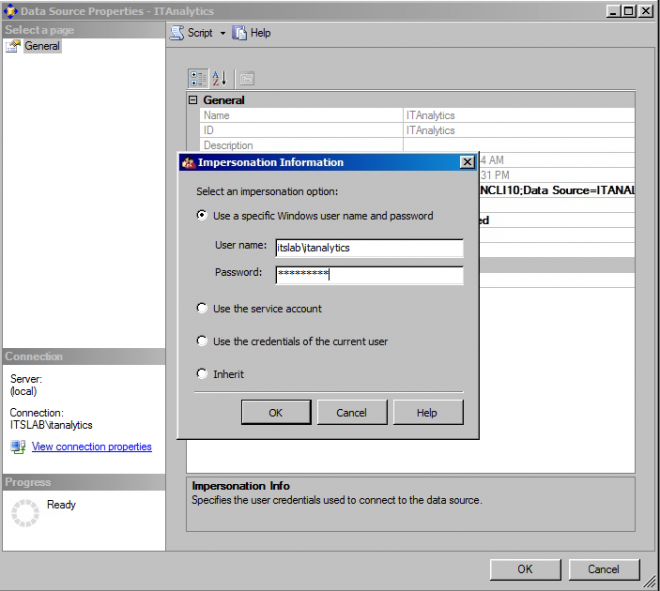Confirm Impersonation Information with OK

[x=276, y=412]
